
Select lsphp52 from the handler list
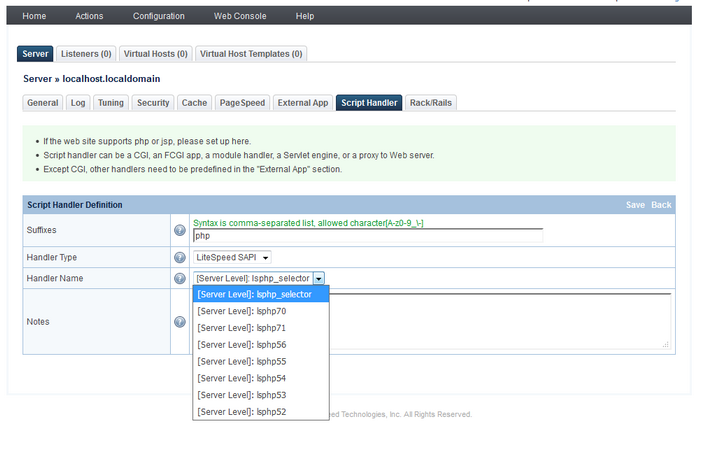[261, 412]
